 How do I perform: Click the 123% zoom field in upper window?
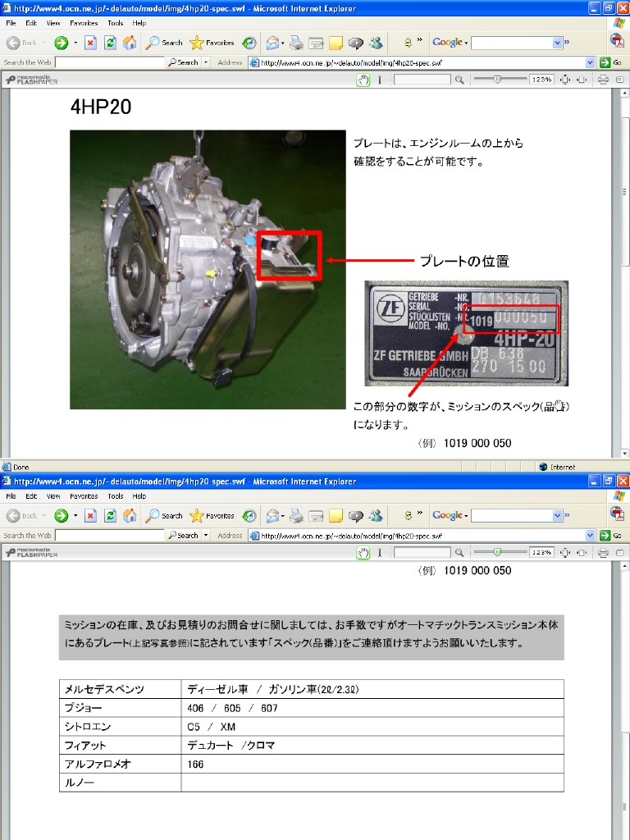541,80
